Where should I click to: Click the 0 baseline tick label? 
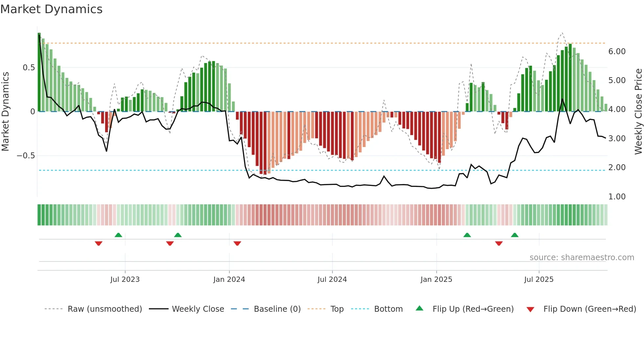pyautogui.click(x=33, y=112)
